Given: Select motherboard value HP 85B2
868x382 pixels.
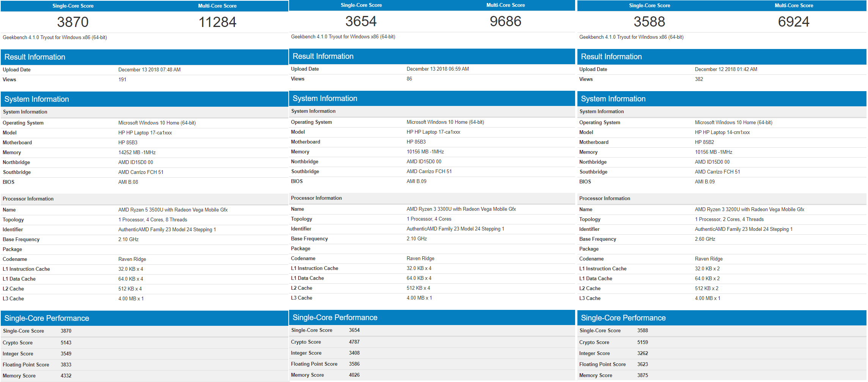Looking at the screenshot, I should (704, 142).
